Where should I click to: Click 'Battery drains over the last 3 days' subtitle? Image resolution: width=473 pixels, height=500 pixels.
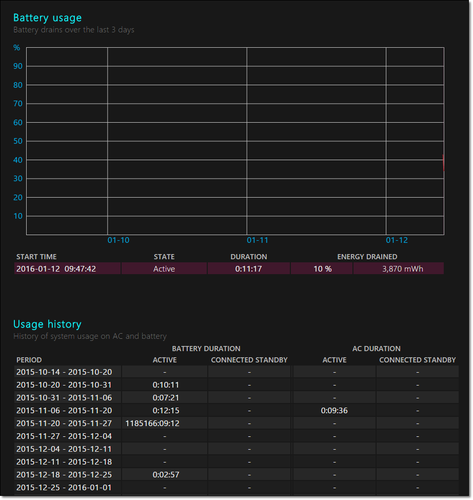(74, 30)
